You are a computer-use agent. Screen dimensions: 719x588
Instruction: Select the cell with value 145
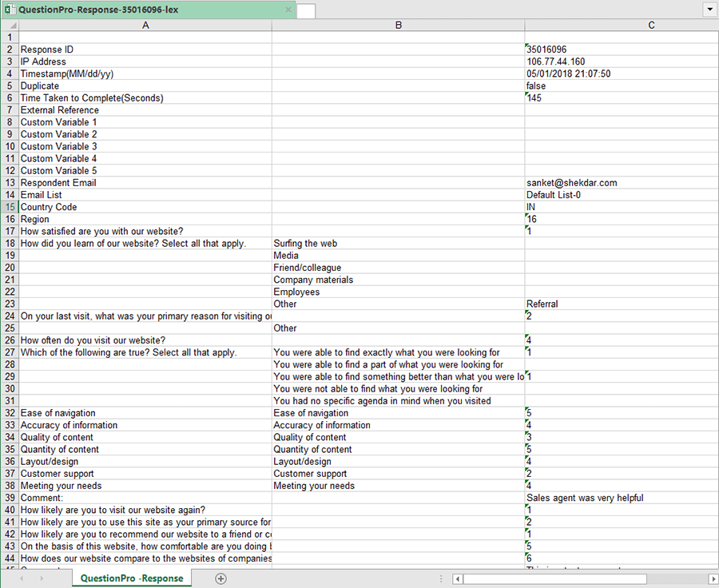click(x=622, y=98)
